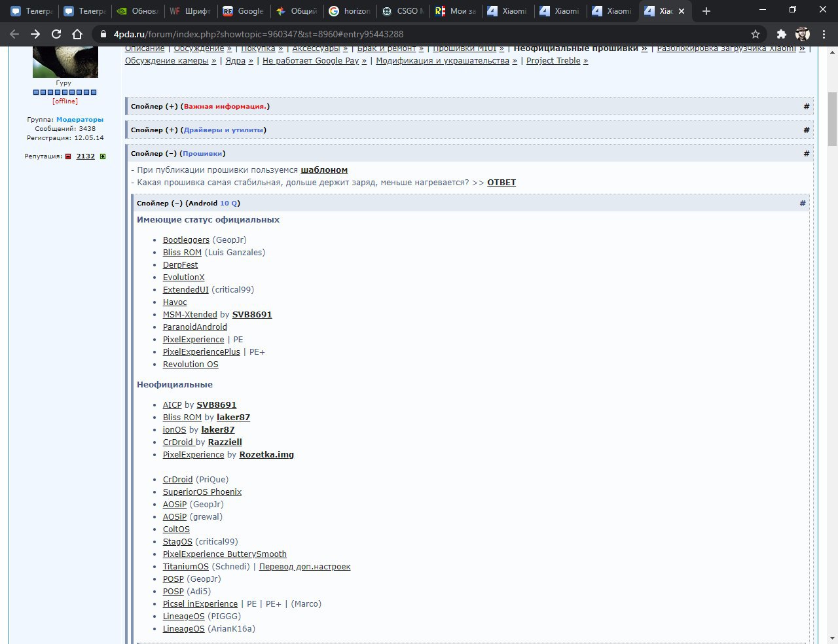Click the scrollbar down arrow
This screenshot has height=644, width=838.
833,638
